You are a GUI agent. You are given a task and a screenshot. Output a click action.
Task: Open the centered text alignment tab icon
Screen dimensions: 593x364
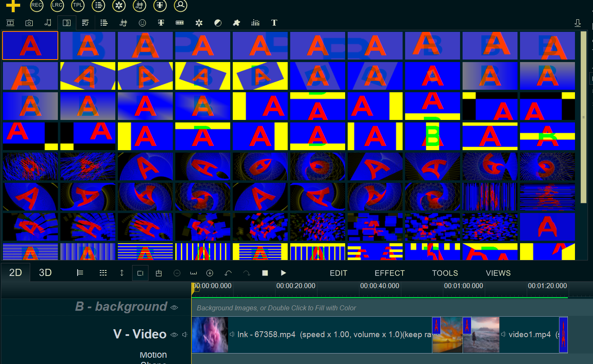161,23
